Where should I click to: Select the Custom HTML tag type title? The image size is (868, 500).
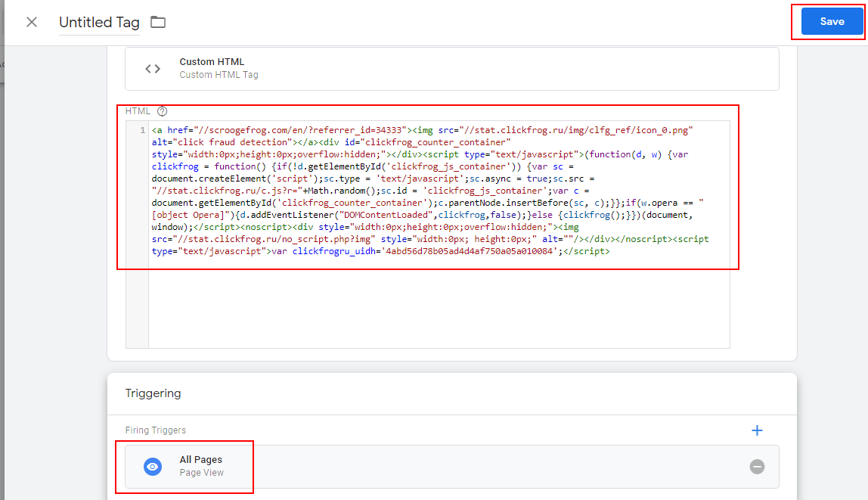pos(212,62)
